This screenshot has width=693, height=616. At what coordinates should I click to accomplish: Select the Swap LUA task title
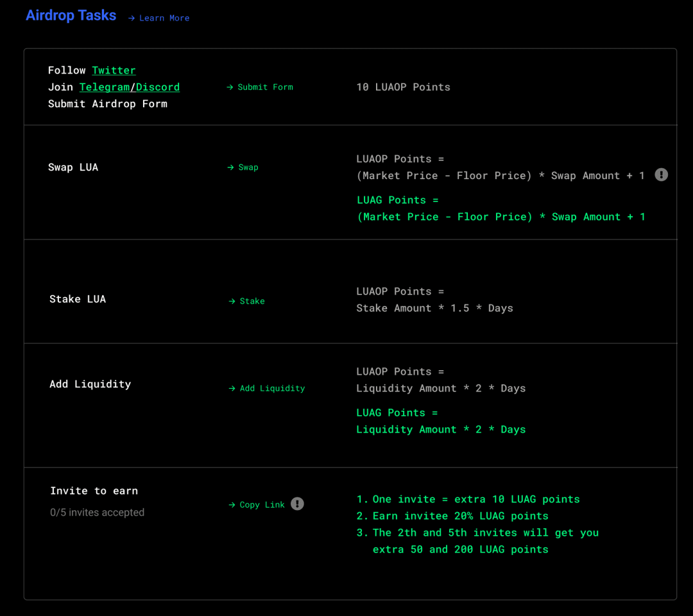[73, 167]
